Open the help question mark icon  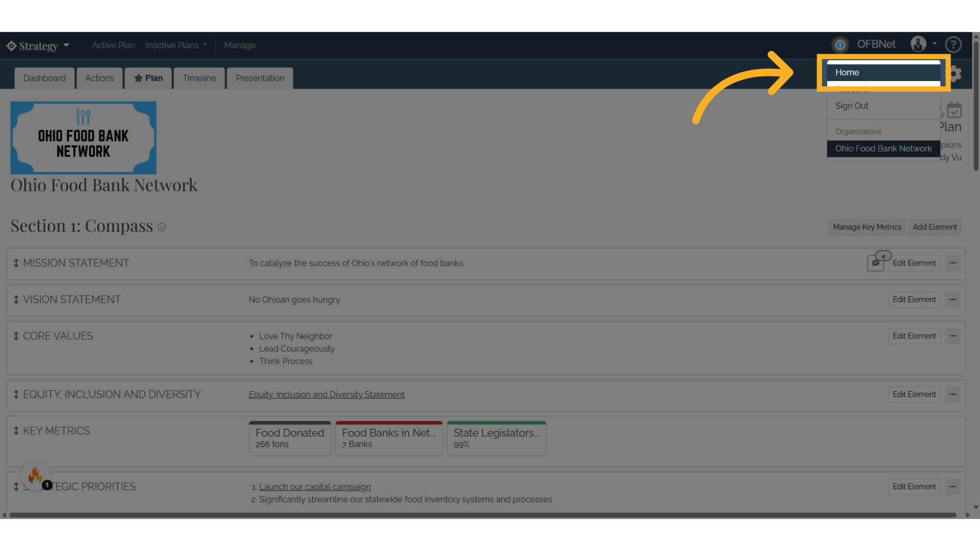tap(953, 45)
